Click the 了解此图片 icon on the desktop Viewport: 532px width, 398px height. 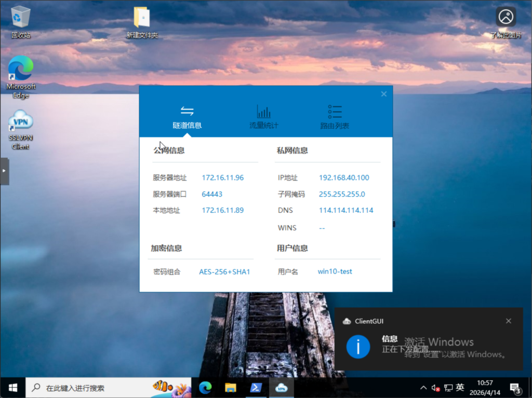point(505,17)
